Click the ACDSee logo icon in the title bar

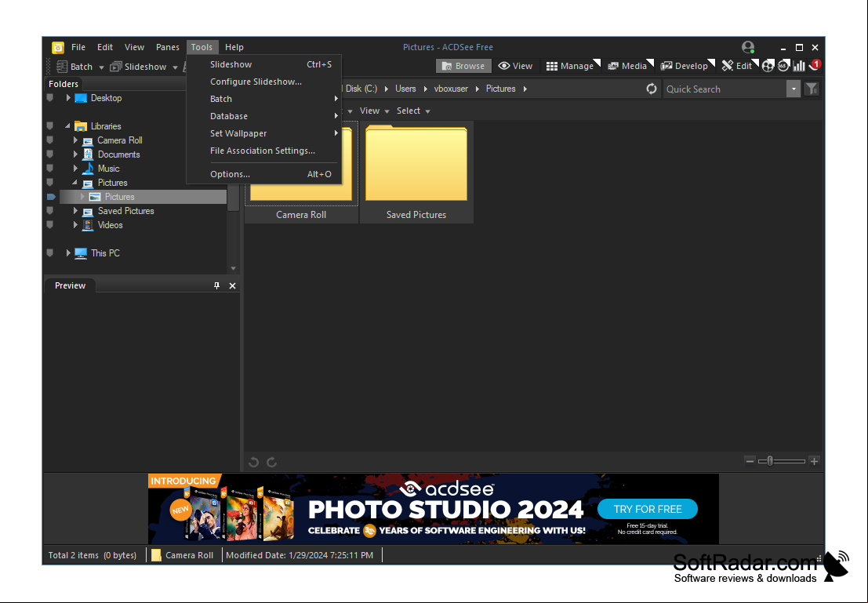tap(57, 48)
